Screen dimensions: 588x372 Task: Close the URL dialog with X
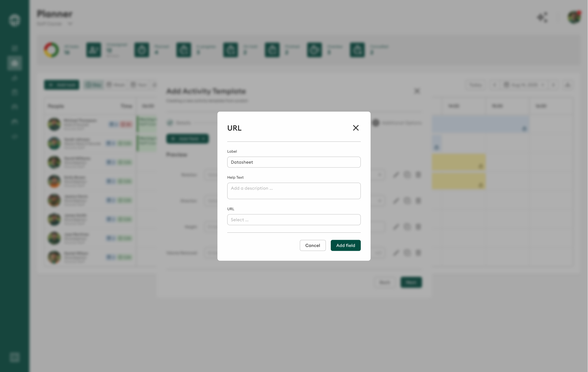tap(356, 128)
